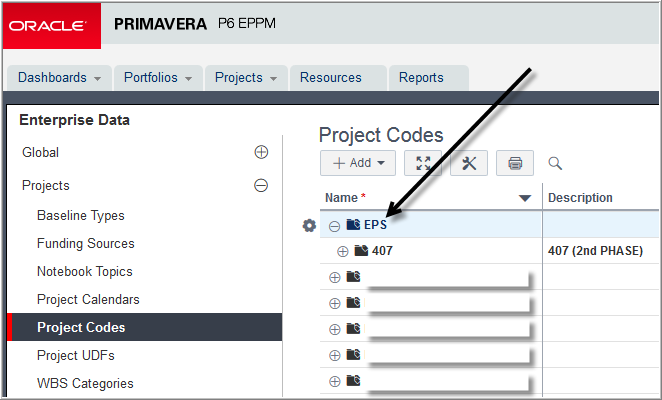Collapse the Projects section in sidebar
The width and height of the screenshot is (662, 400).
pyautogui.click(x=261, y=185)
